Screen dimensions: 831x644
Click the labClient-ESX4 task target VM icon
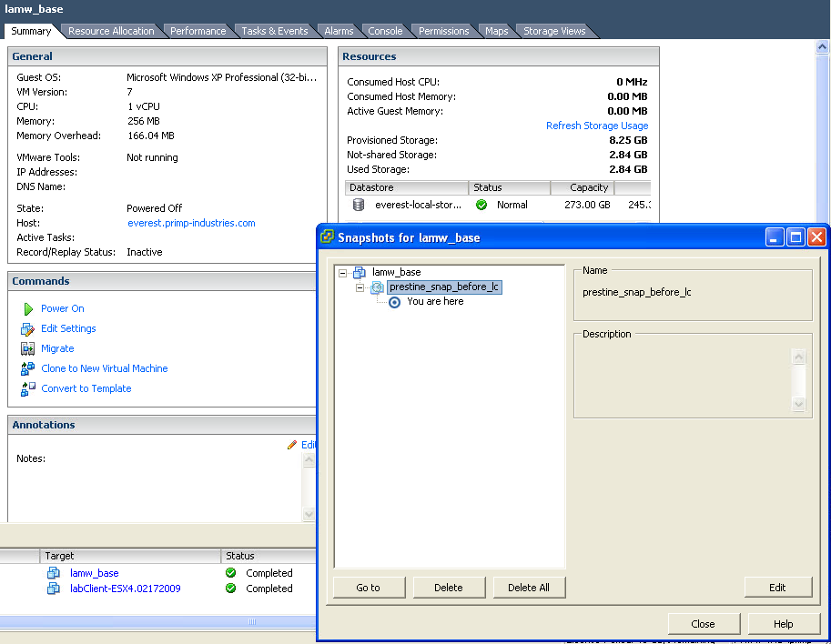coord(54,589)
